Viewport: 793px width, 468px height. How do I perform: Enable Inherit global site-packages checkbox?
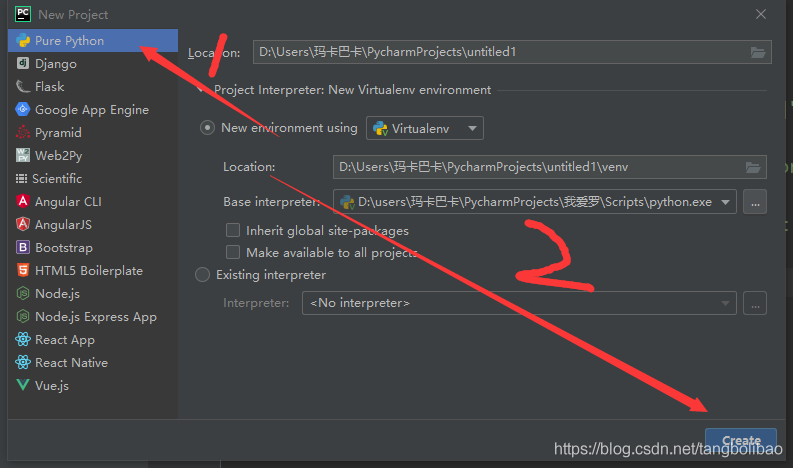tap(233, 230)
